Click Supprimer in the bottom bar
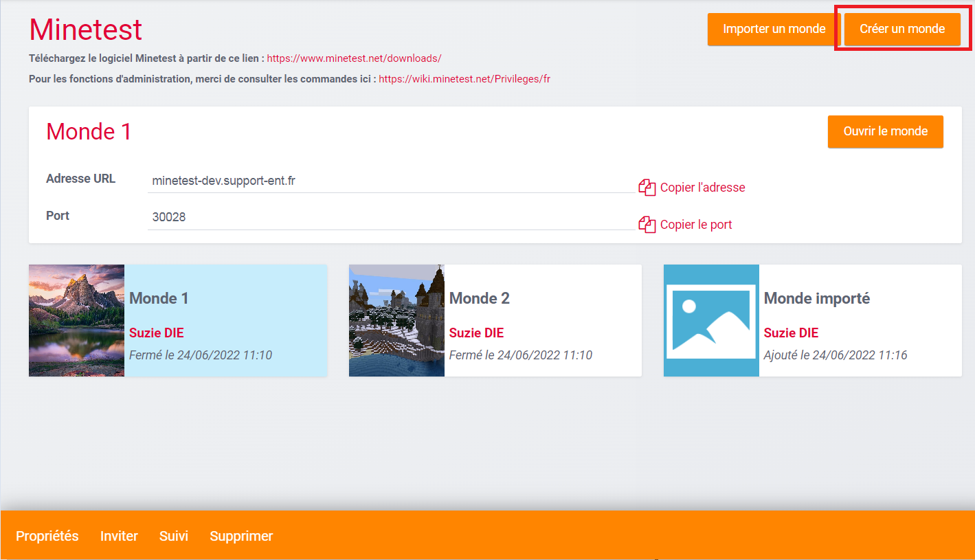The image size is (975, 560). click(241, 536)
